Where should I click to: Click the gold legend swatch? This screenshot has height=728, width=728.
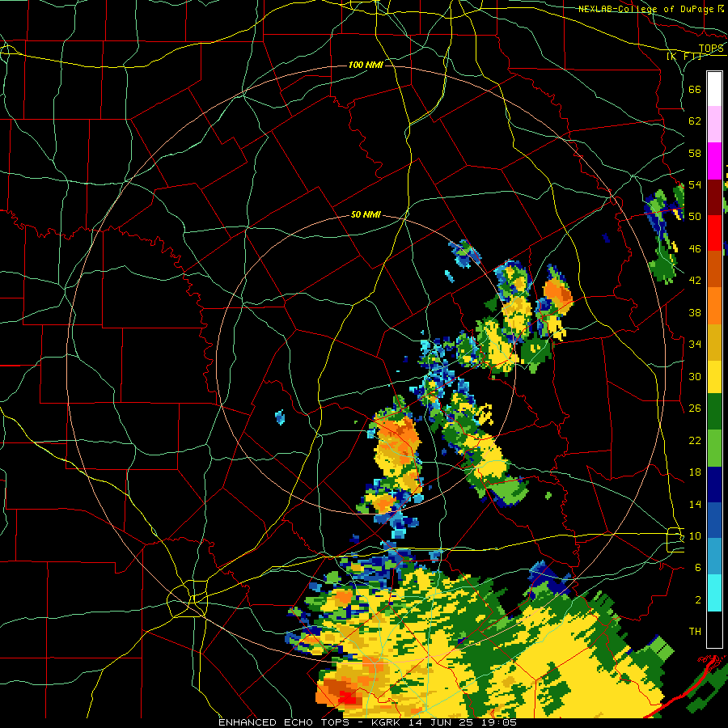coord(714,342)
